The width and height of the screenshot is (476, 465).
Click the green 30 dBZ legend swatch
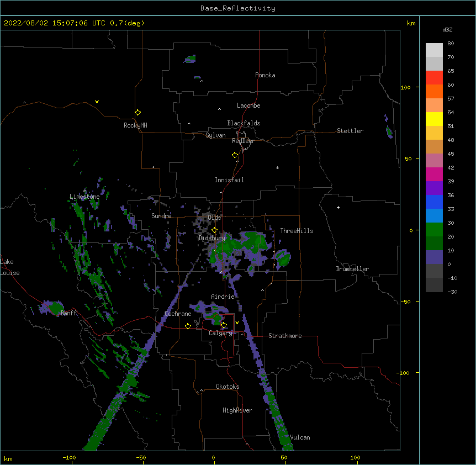[x=434, y=230]
